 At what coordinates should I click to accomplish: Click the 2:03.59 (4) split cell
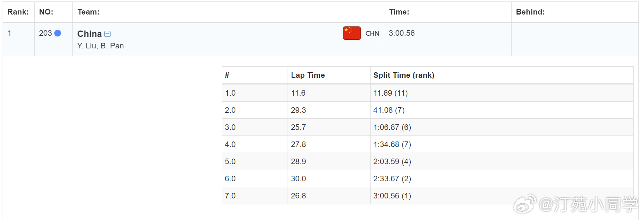(x=392, y=162)
